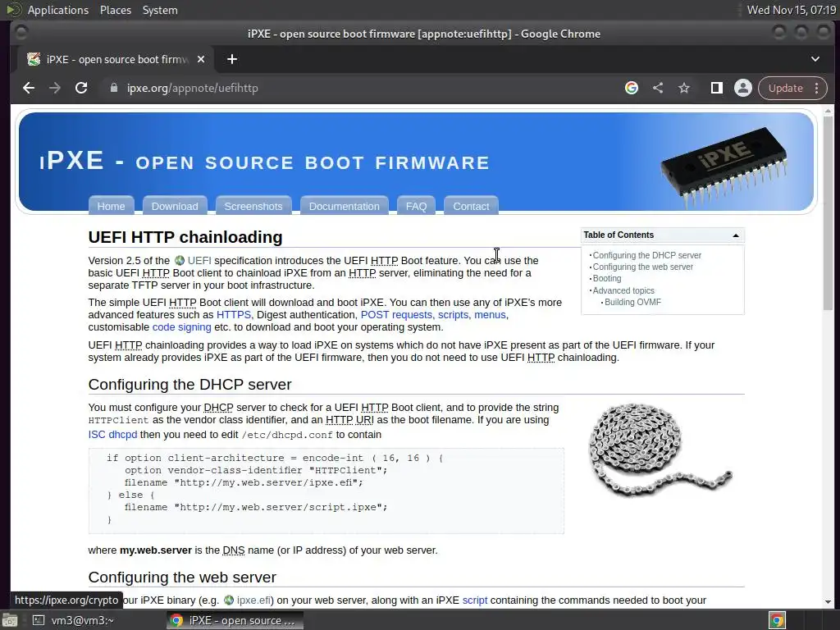
Task: Follow the code signing link
Action: click(x=181, y=327)
